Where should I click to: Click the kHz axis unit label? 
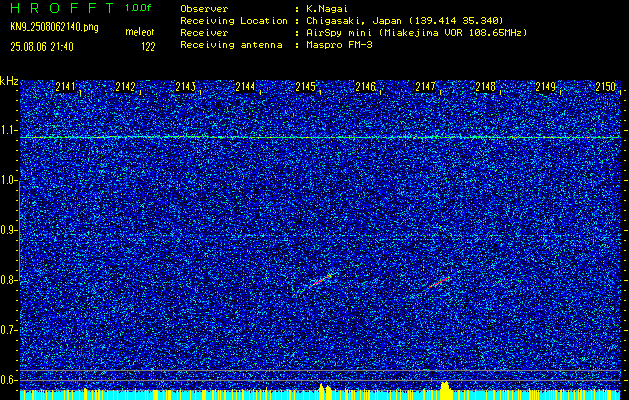pos(9,81)
